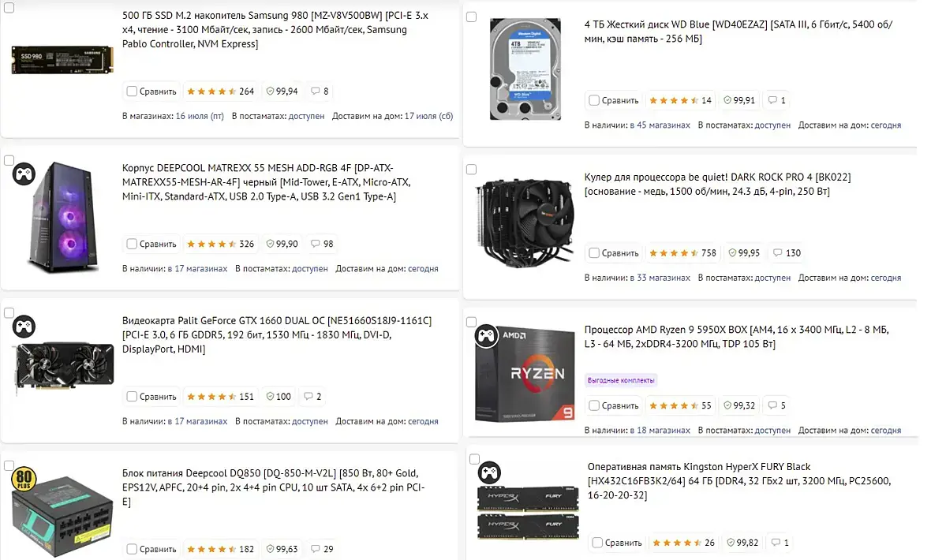Click the 99,94 reliability shield on Samsung 980
This screenshot has width=931, height=560.
coord(282,91)
